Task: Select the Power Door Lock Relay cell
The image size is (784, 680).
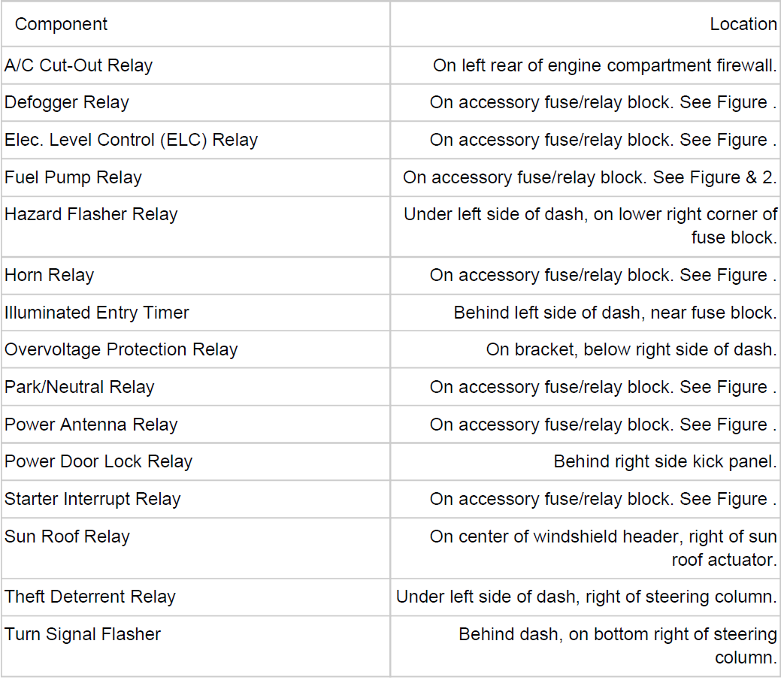Action: click(x=98, y=462)
